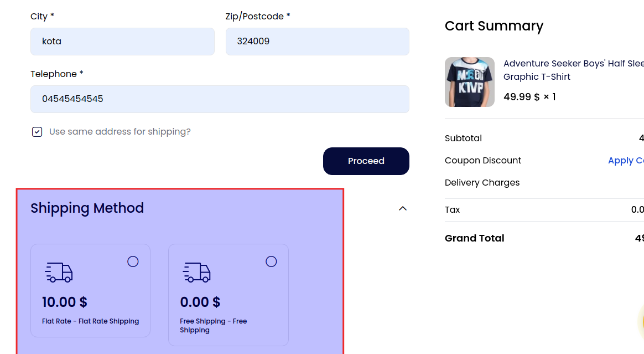Collapse the Shipping Method section with the chevron

pos(403,208)
